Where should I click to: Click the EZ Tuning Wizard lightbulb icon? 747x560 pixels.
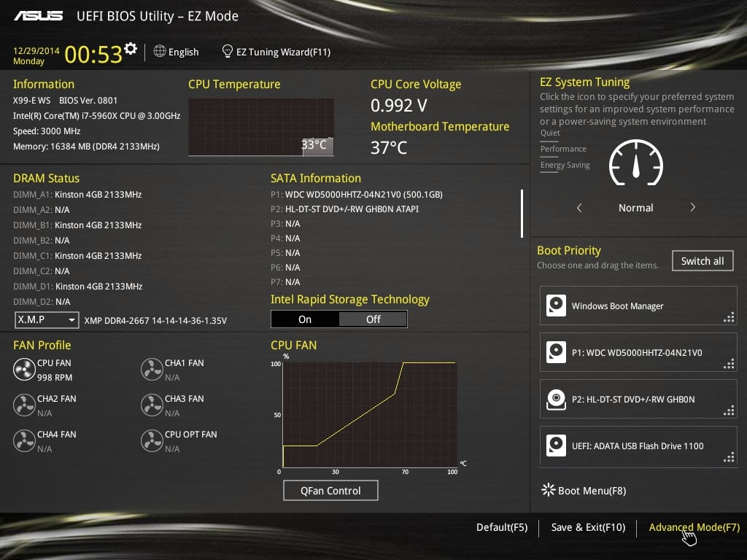coord(228,51)
